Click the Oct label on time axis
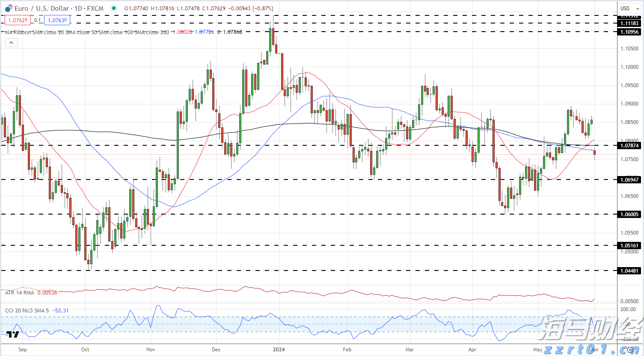The width and height of the screenshot is (644, 356). 85,350
